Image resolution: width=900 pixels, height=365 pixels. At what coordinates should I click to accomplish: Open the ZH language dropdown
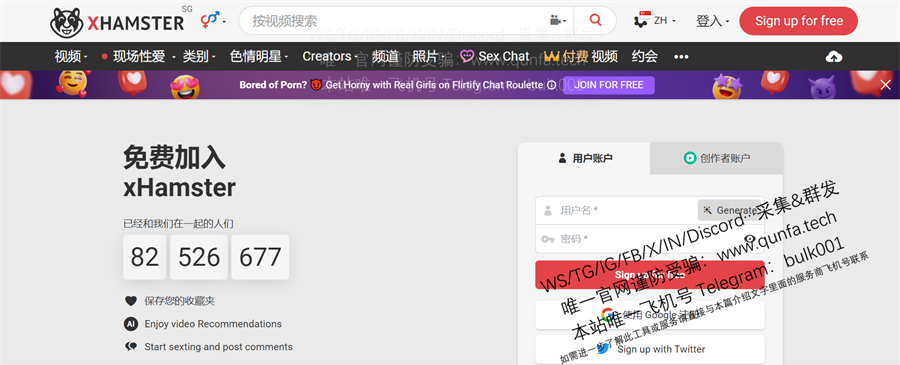[655, 21]
